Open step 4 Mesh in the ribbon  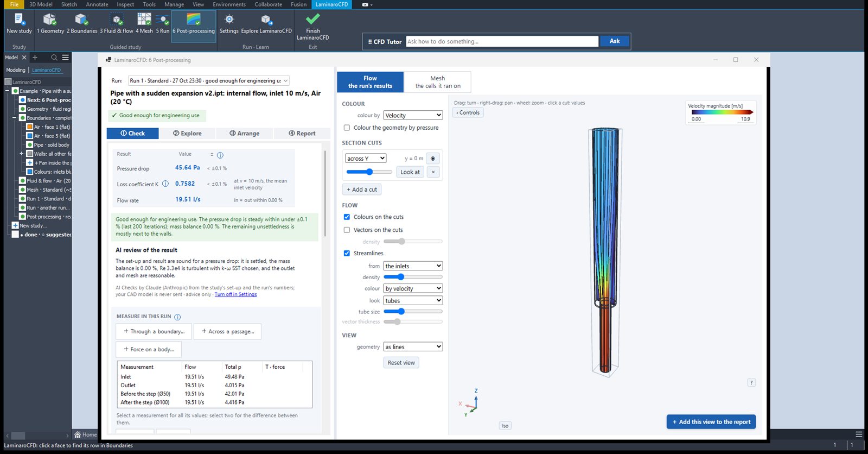point(144,23)
